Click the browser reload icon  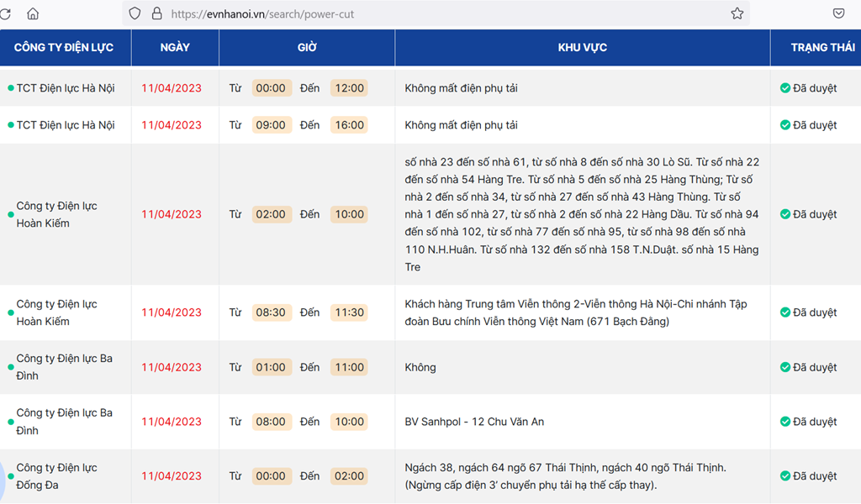[x=5, y=13]
